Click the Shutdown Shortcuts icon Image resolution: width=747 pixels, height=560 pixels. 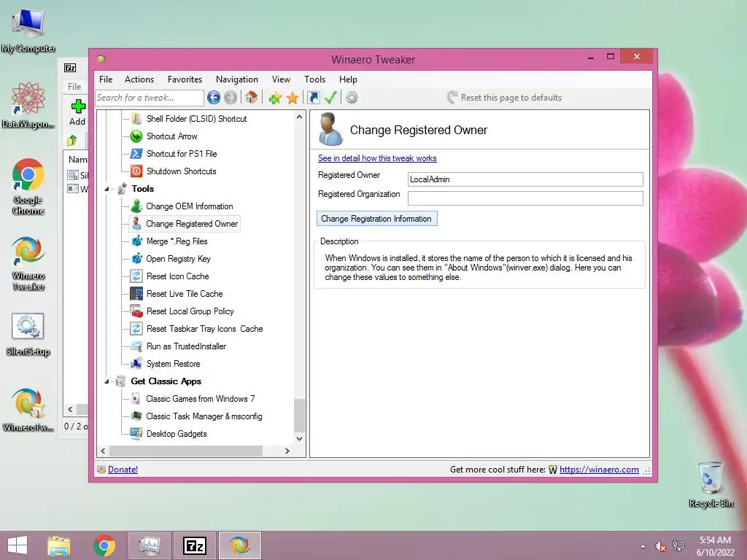coord(136,171)
